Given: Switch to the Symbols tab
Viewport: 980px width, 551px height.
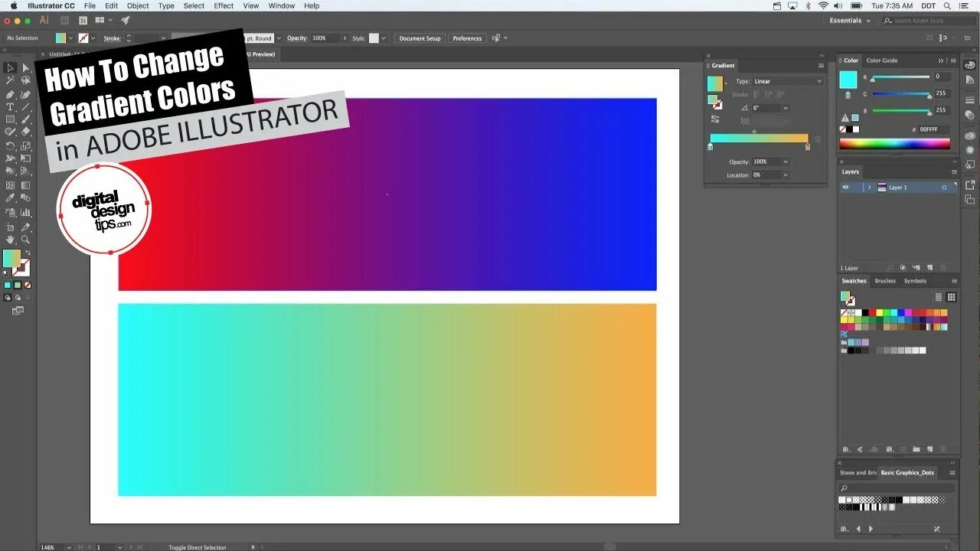Looking at the screenshot, I should (915, 281).
